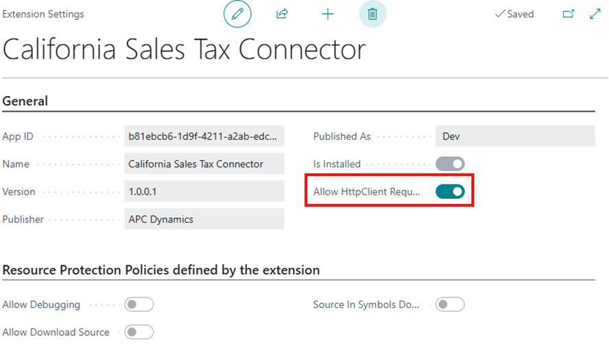Click the Publisher APC Dynamics field
This screenshot has width=609, height=364.
[204, 219]
